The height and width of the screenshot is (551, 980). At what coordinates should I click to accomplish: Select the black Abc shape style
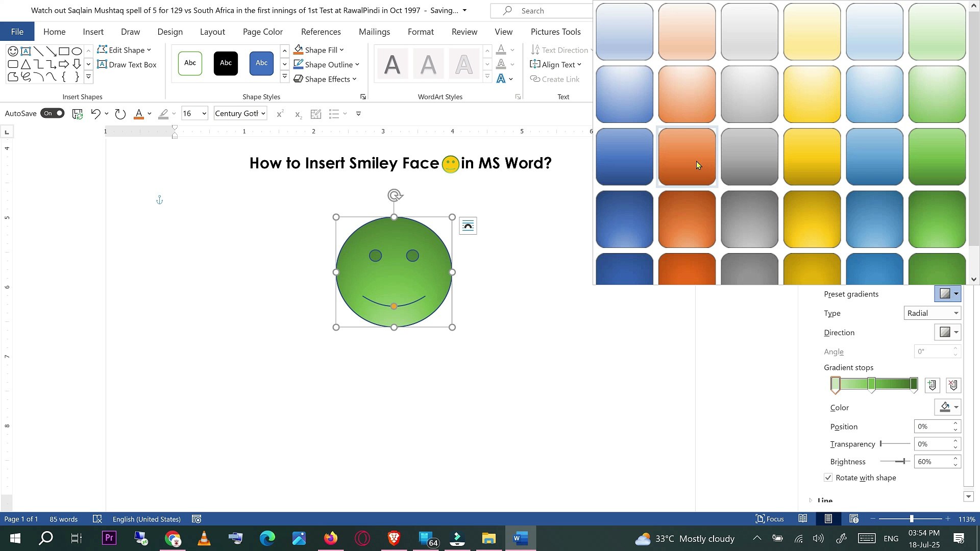click(226, 63)
